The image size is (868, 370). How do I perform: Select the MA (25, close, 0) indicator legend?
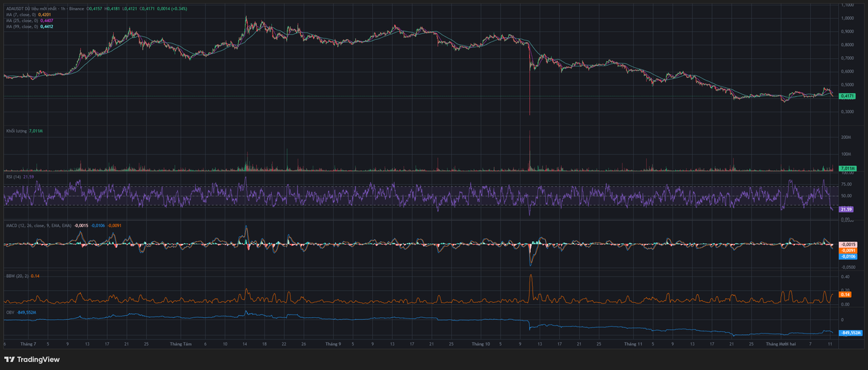point(22,20)
